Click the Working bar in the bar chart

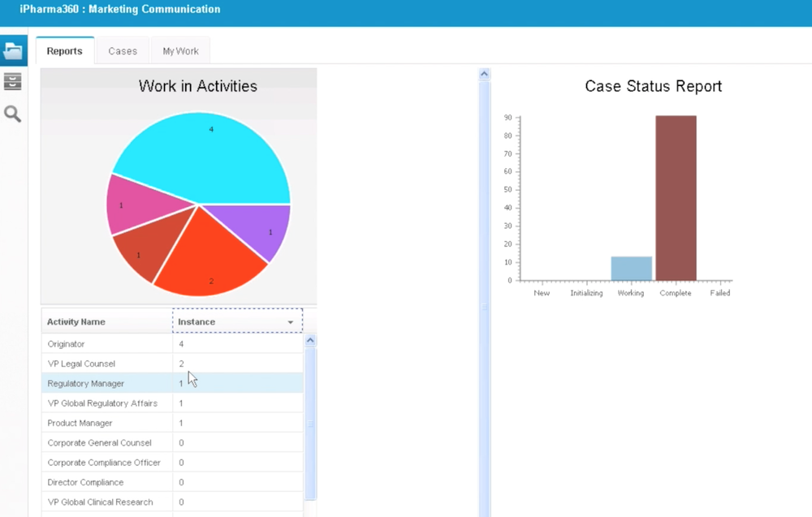point(630,268)
